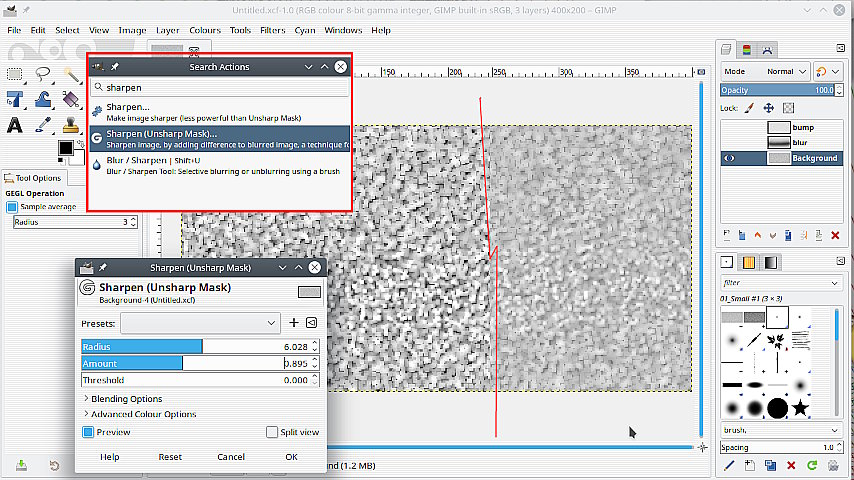854x480 pixels.
Task: Click the Cancel button
Action: point(231,457)
